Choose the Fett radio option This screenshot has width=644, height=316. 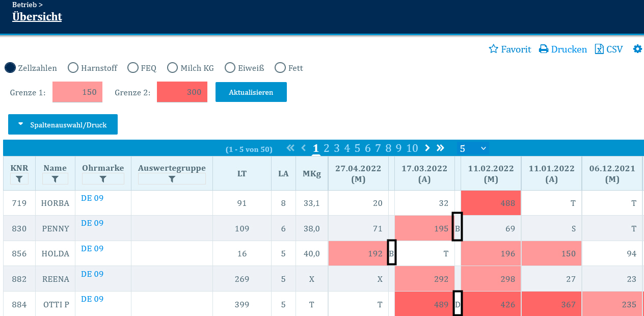click(280, 68)
